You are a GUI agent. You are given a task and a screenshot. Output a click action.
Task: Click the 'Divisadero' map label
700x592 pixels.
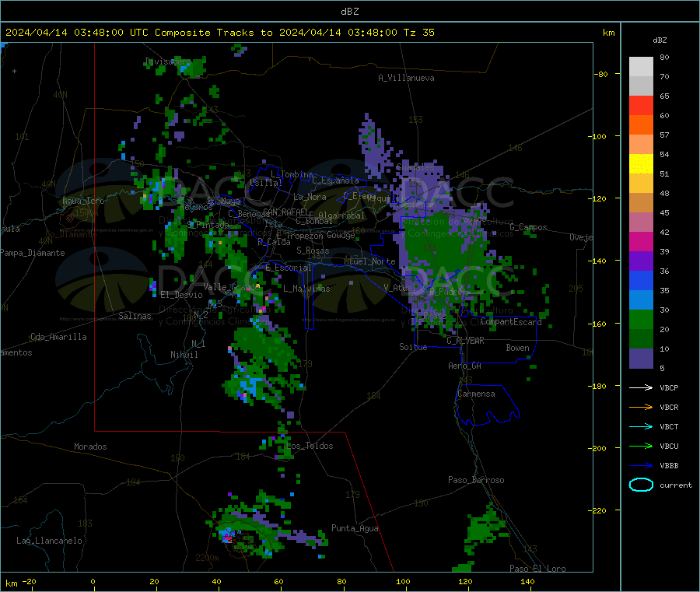168,61
